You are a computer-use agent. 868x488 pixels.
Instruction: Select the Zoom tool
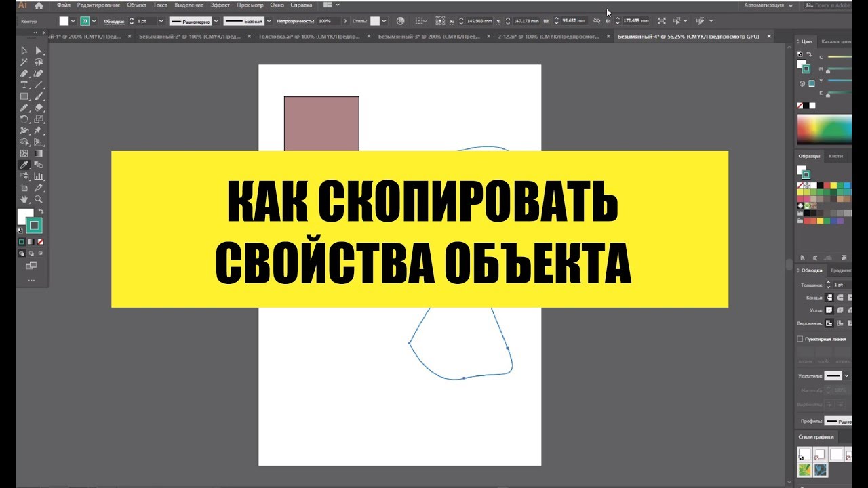click(39, 199)
